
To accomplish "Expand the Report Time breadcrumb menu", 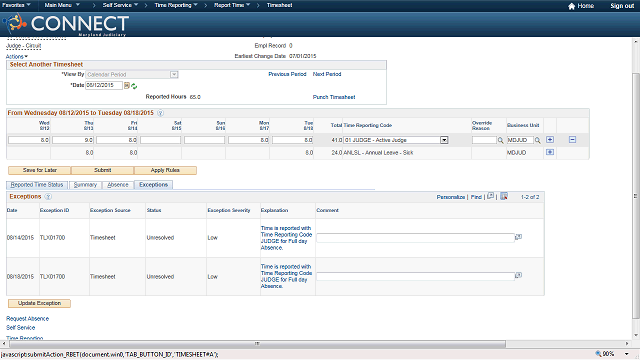I will point(232,5).
